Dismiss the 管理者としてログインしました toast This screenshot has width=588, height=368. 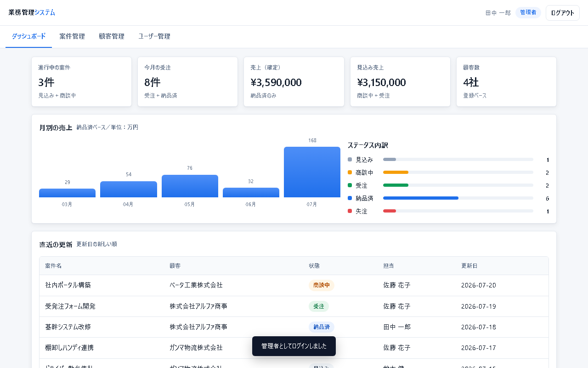[294, 346]
